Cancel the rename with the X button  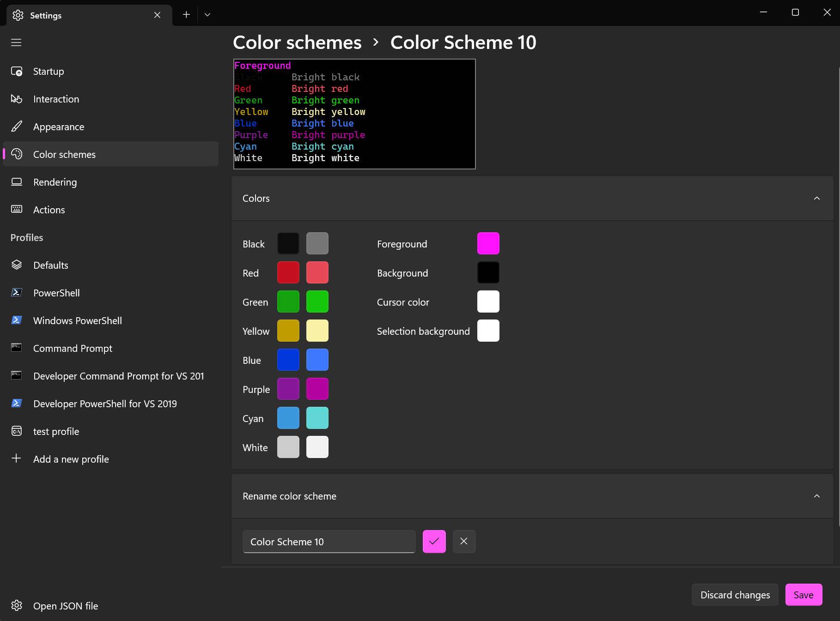click(464, 542)
